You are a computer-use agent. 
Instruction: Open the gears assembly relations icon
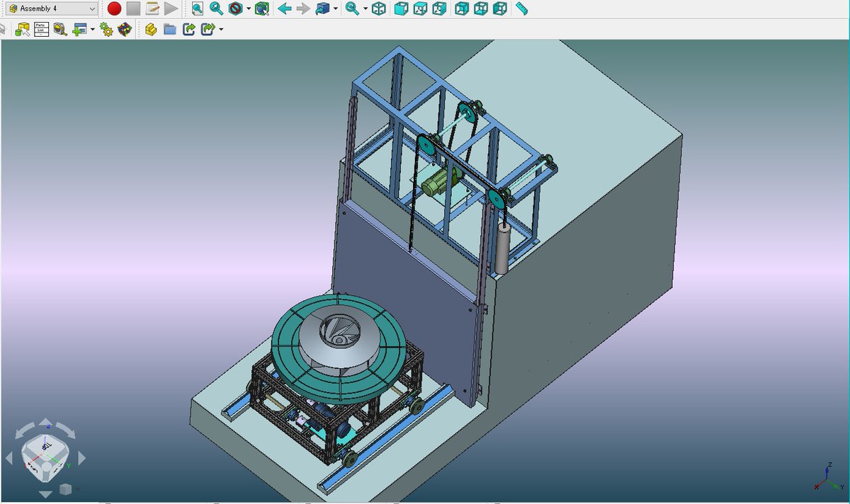tap(106, 29)
